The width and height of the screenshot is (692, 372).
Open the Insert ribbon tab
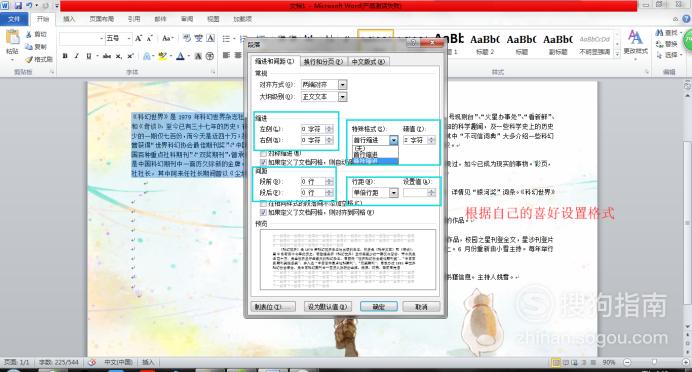(x=69, y=19)
